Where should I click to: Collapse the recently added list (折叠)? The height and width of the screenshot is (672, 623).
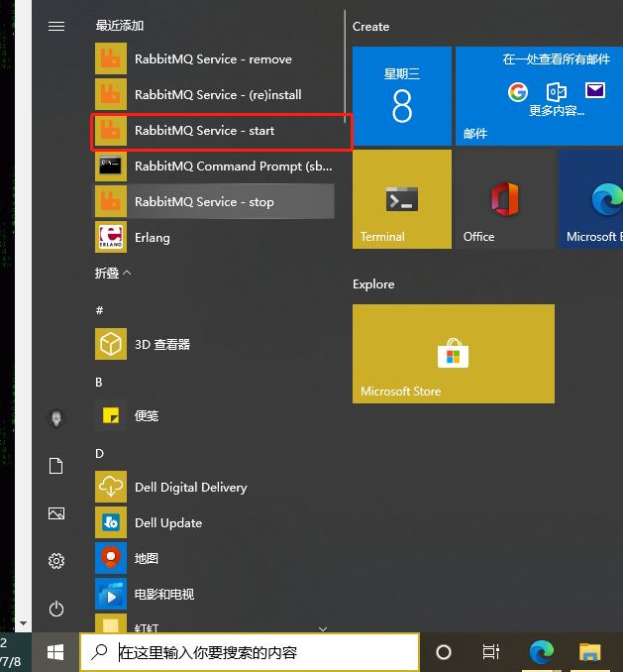pos(113,273)
